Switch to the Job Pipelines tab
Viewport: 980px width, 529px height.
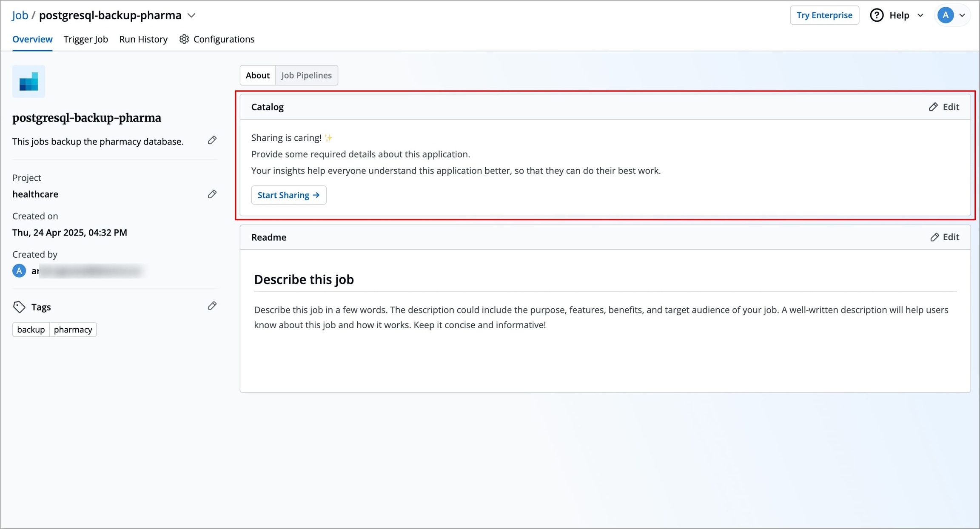306,75
